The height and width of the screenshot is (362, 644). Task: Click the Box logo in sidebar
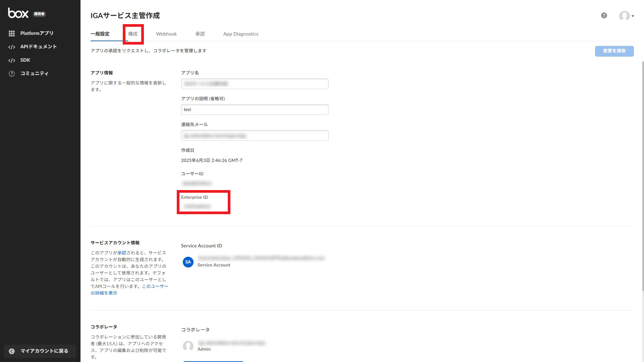tap(18, 13)
